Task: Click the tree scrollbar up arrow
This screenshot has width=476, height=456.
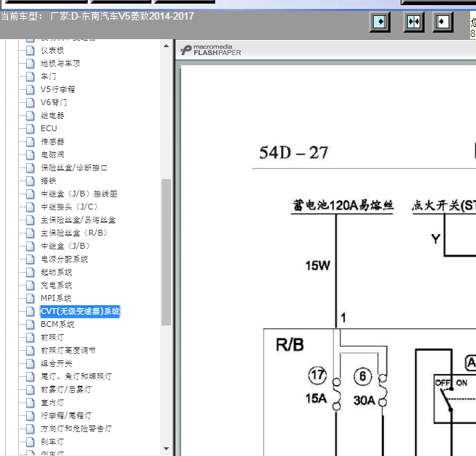Action: (166, 46)
